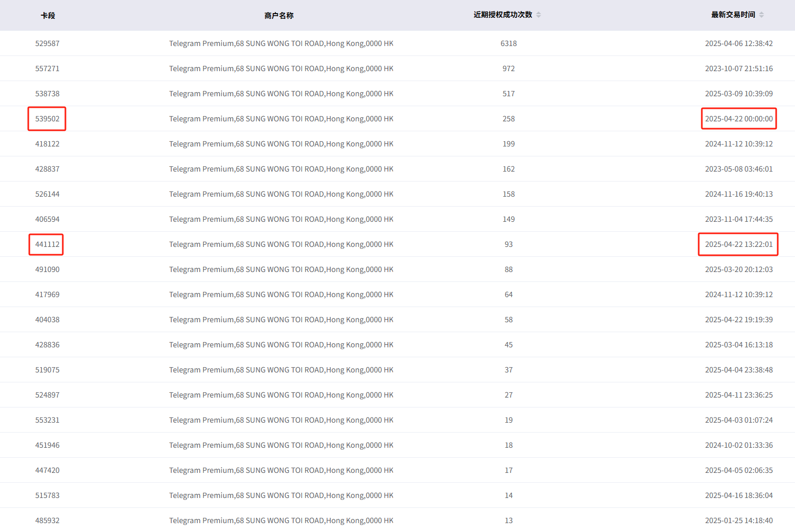Select card segment 406594
Viewport: 795px width, 532px height.
[x=47, y=219]
